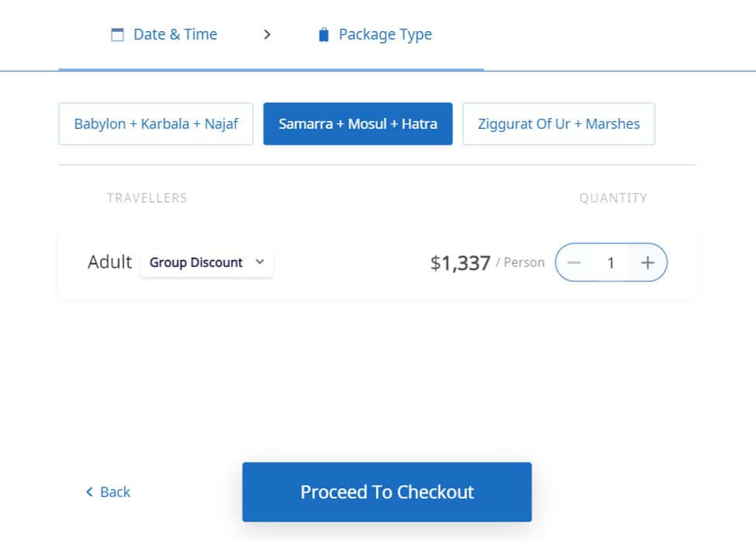Click the quantity value field showing 1
The height and width of the screenshot is (541, 756).
pos(611,263)
